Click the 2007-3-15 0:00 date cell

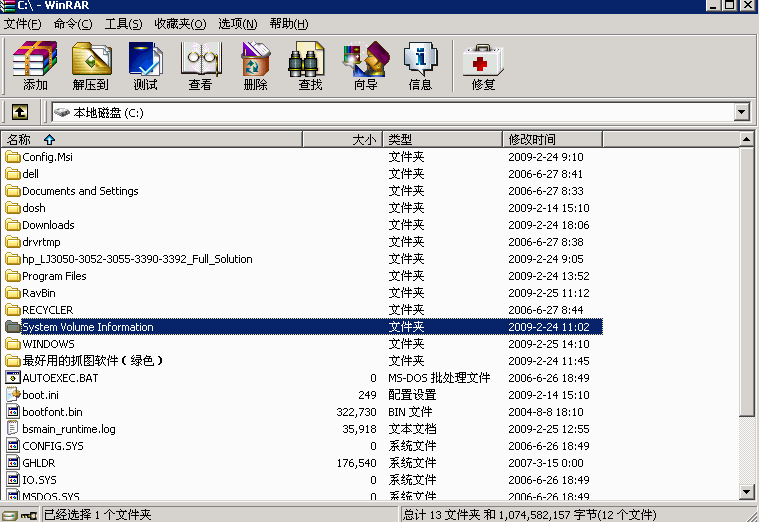click(x=546, y=463)
